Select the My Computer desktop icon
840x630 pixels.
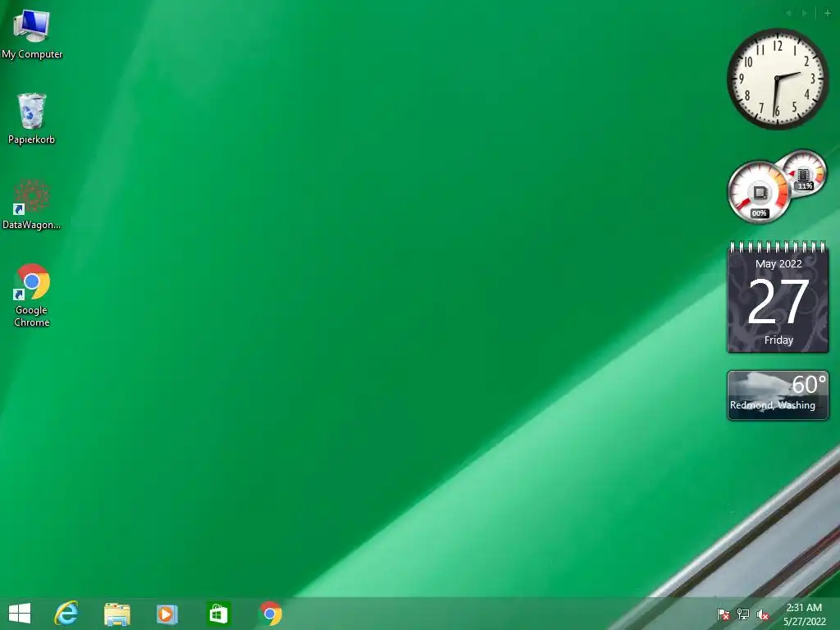point(32,35)
